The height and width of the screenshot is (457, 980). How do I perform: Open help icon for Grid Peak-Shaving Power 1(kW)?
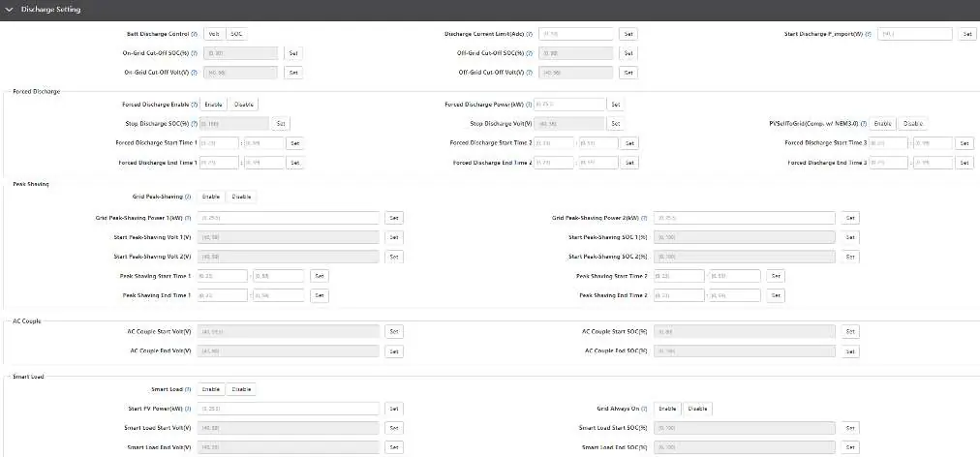coord(188,218)
